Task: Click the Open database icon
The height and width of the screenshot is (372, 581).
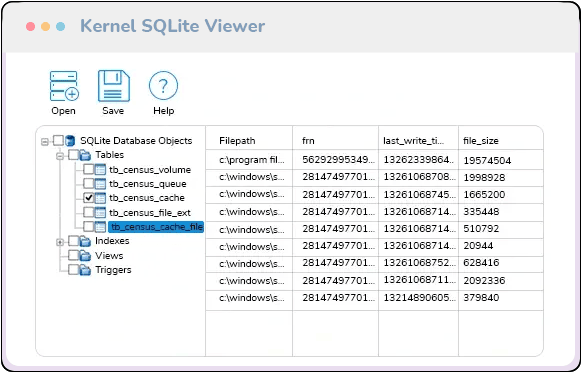Action: pyautogui.click(x=64, y=86)
